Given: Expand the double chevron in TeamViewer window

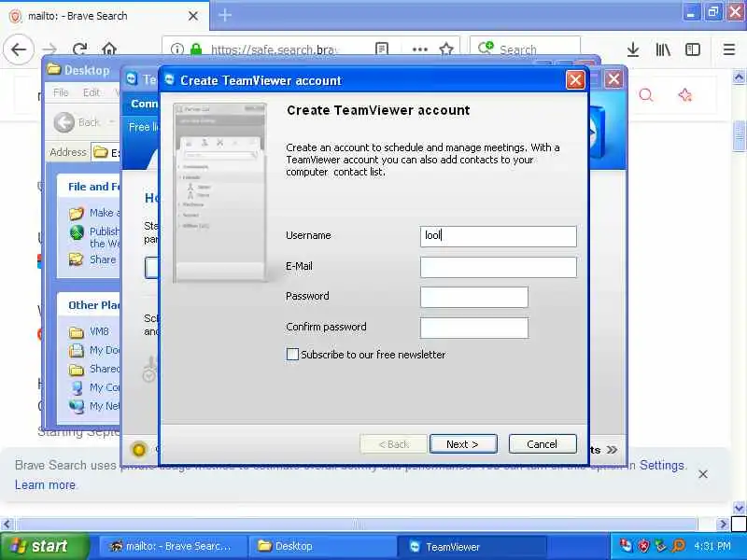Looking at the screenshot, I should pos(613,450).
